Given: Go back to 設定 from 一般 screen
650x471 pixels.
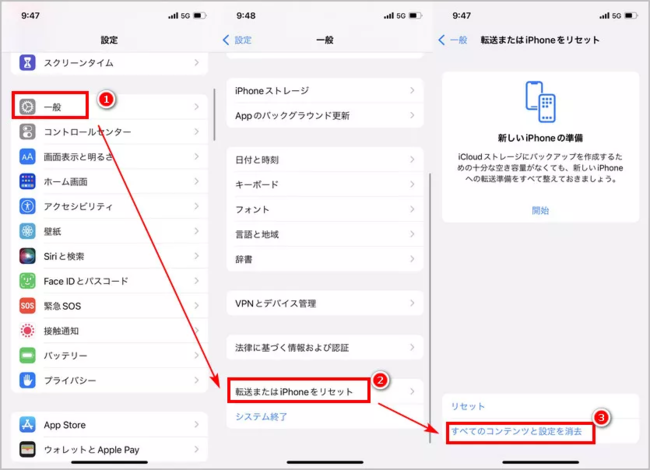Looking at the screenshot, I should coord(238,40).
